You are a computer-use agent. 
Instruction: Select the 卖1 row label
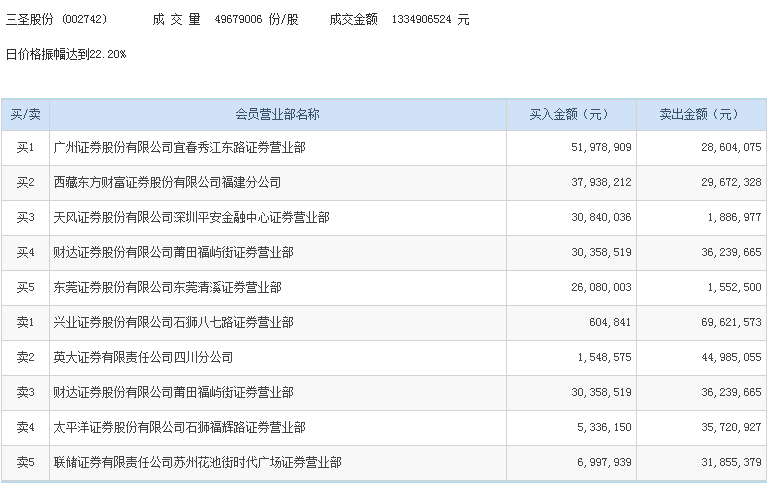25,323
